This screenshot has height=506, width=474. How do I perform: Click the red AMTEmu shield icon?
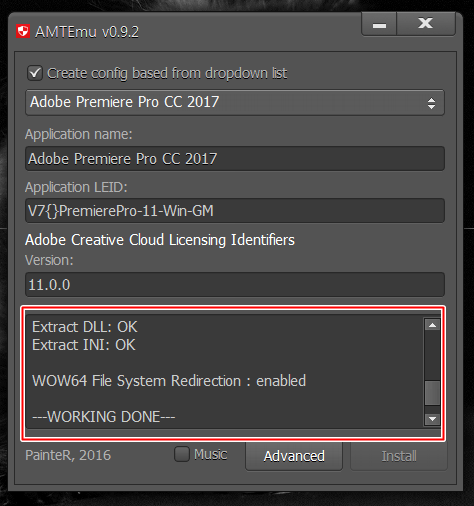(23, 31)
